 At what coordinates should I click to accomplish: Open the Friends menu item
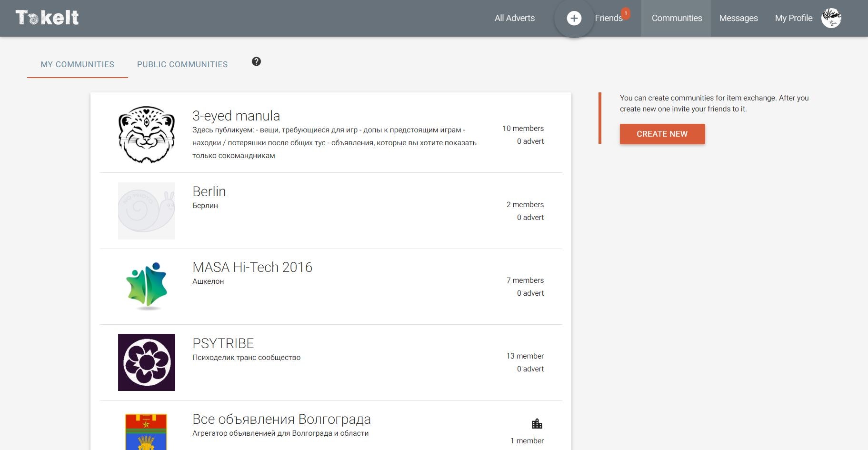609,18
